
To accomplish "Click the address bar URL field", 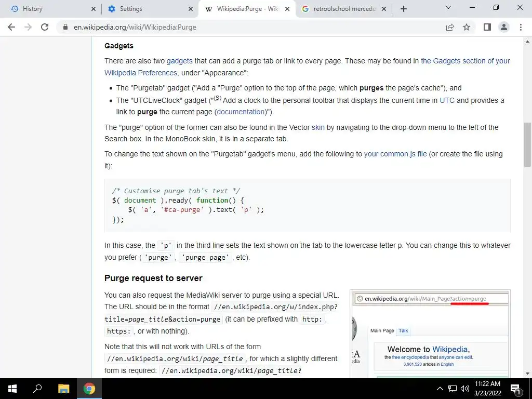I will [251, 27].
